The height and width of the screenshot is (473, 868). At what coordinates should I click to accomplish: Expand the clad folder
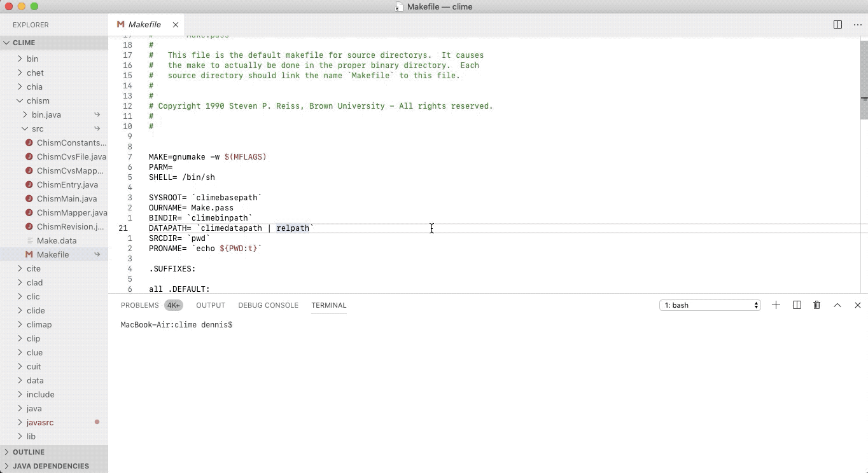pos(20,282)
